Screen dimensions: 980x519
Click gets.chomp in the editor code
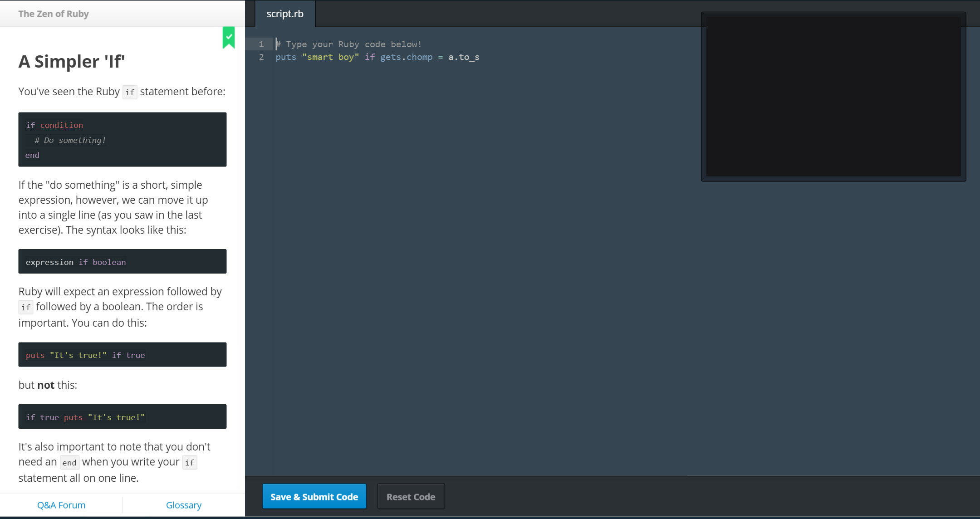click(x=406, y=57)
